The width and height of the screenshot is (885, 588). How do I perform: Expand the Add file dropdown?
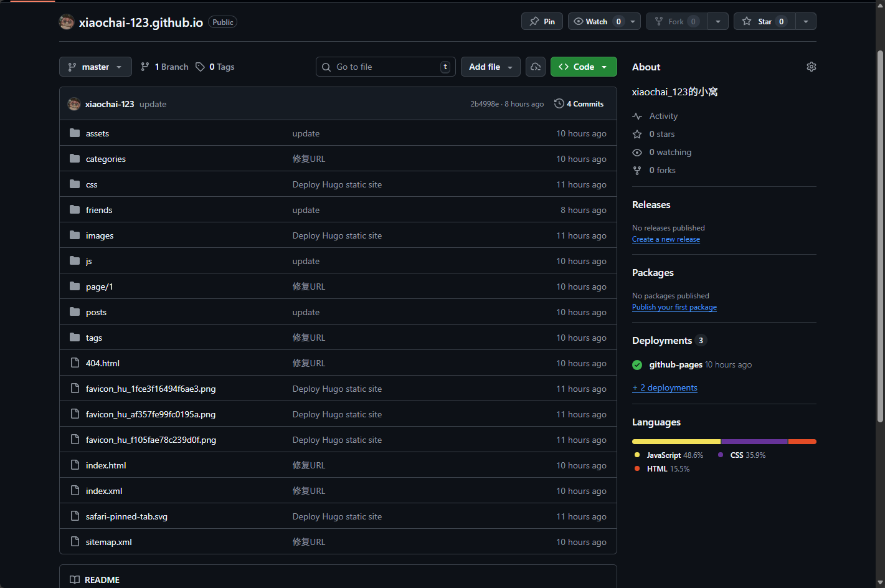point(490,67)
